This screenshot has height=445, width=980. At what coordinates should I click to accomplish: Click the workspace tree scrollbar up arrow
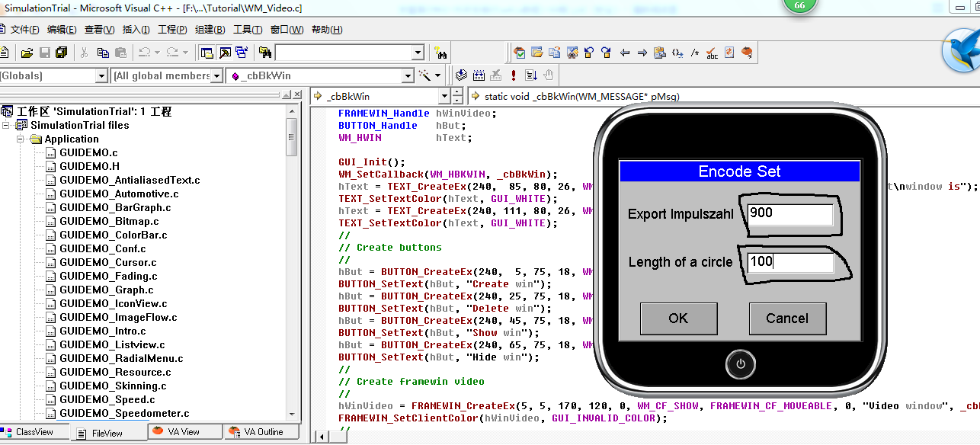point(292,111)
